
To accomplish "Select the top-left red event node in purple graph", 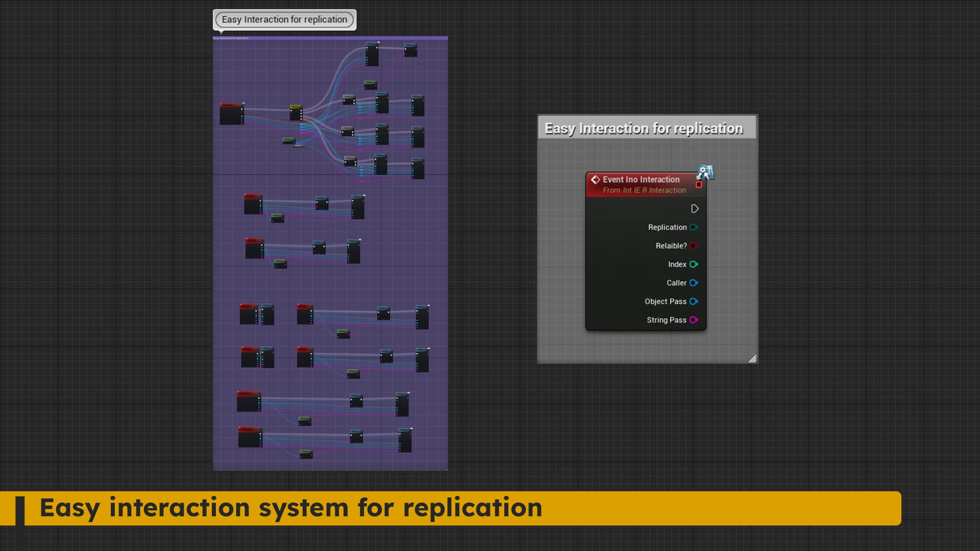I will (231, 113).
